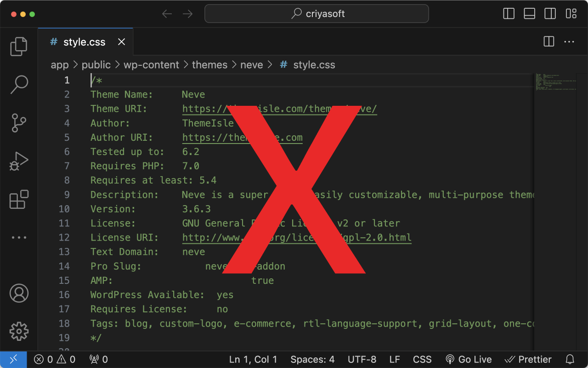Open the Manage gear icon
The height and width of the screenshot is (368, 588).
[x=19, y=331]
